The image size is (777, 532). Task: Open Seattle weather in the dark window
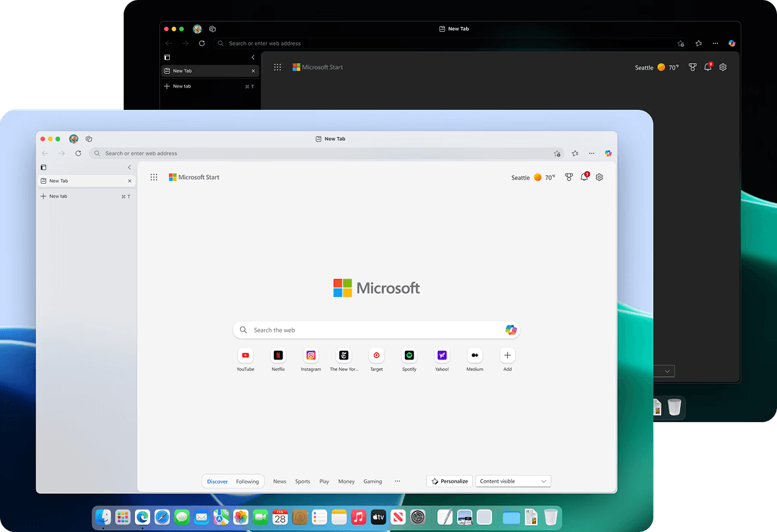(657, 67)
